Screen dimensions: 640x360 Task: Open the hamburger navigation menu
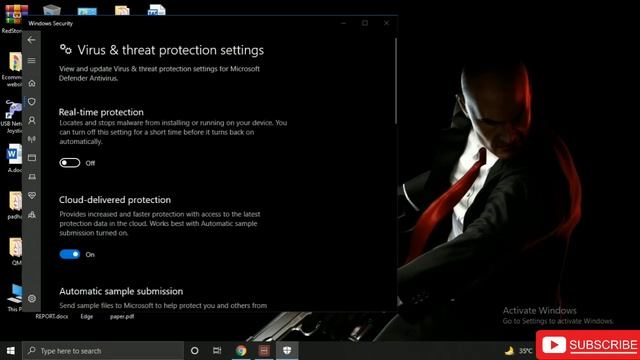pos(31,61)
